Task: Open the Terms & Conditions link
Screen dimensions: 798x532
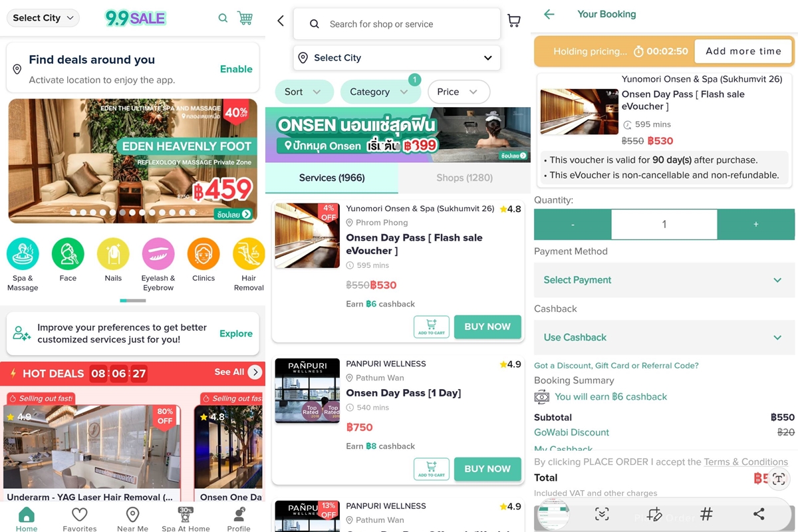Action: [x=746, y=462]
